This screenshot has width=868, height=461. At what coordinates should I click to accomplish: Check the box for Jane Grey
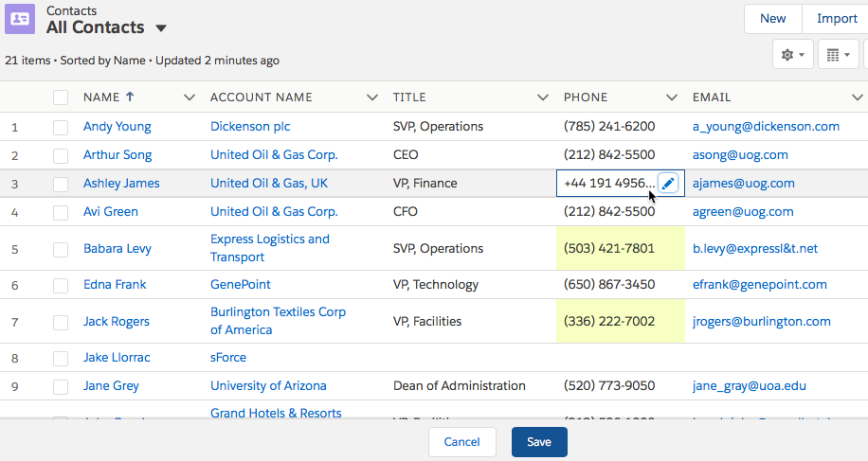click(61, 386)
